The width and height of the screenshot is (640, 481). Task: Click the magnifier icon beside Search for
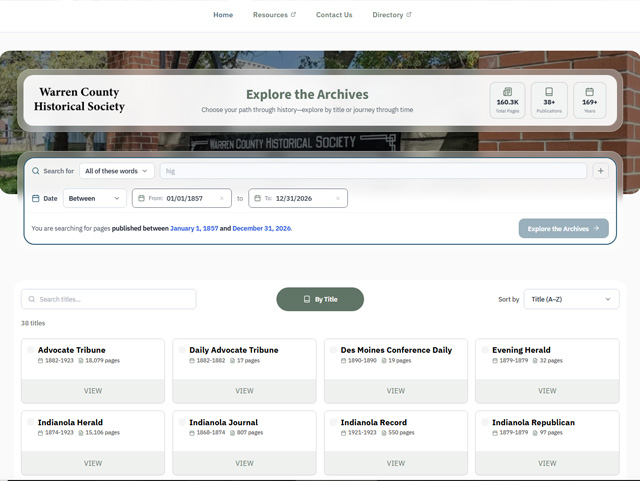[x=36, y=171]
